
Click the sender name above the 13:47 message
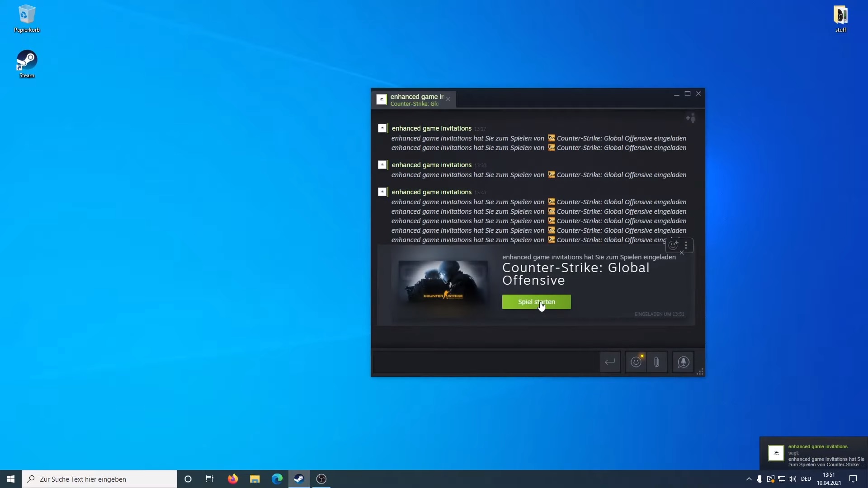click(x=431, y=192)
